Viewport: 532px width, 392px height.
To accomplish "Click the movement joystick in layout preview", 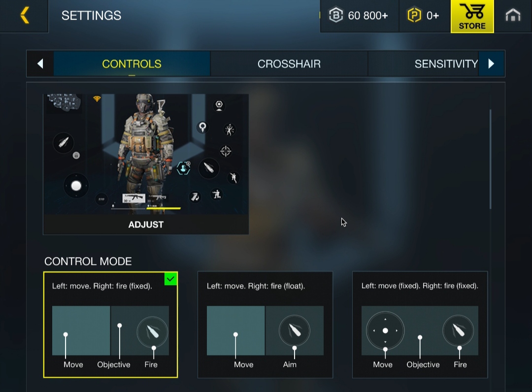I will click(76, 186).
